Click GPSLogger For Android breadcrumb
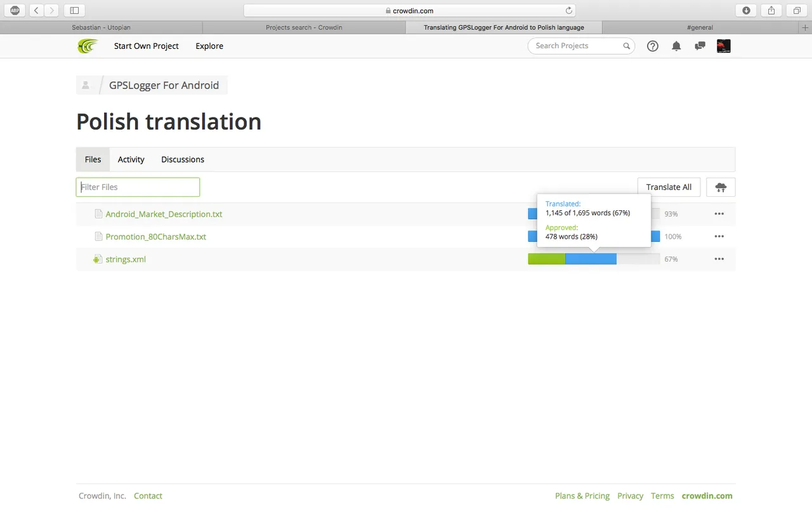 [164, 85]
